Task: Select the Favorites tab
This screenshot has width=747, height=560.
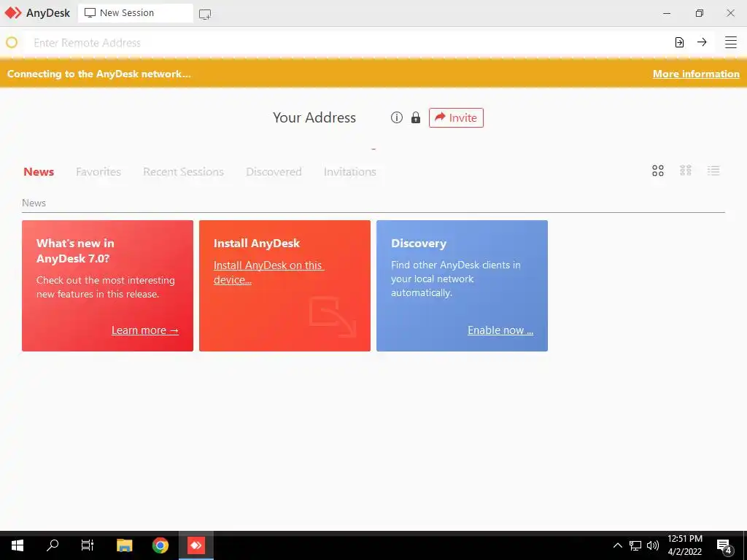Action: pyautogui.click(x=98, y=171)
